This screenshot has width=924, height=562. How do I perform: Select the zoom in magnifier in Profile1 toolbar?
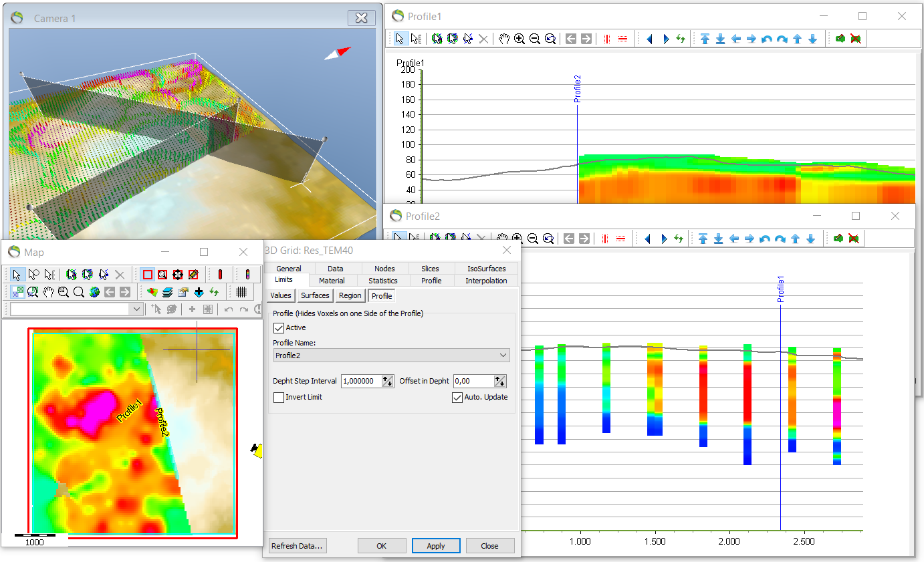521,38
